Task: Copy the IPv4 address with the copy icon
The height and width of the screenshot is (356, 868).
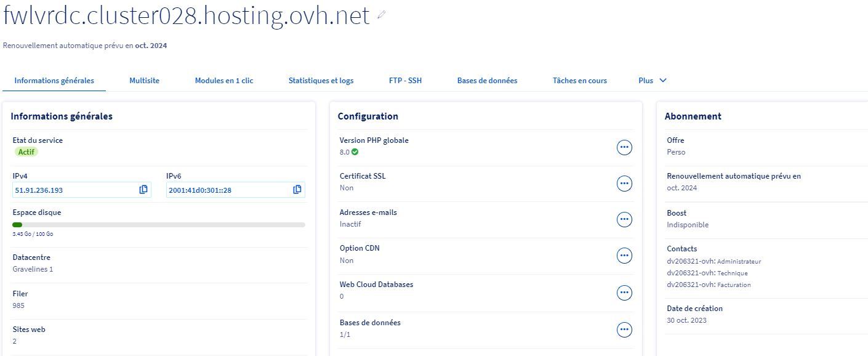Action: point(143,190)
